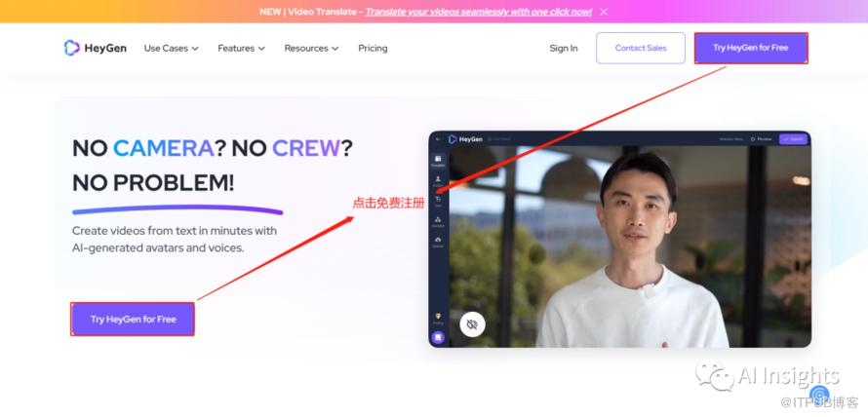
Task: Click the Sign In link
Action: tap(563, 48)
